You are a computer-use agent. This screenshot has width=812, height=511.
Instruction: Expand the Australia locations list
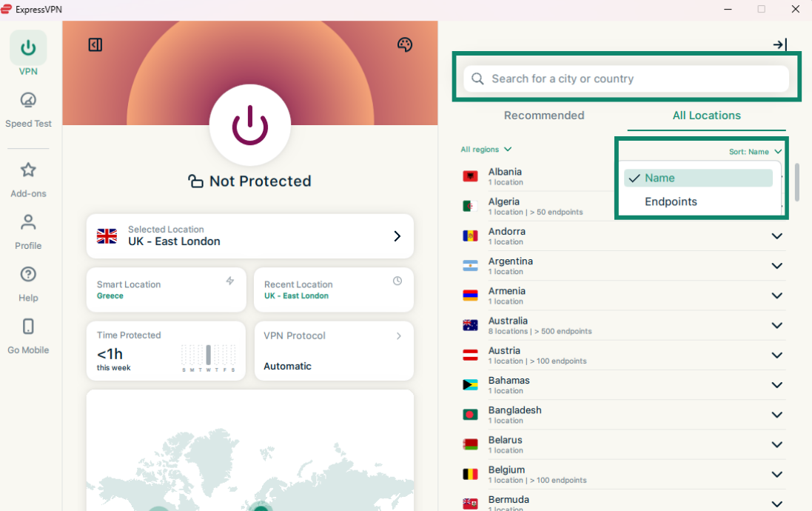[x=776, y=326]
